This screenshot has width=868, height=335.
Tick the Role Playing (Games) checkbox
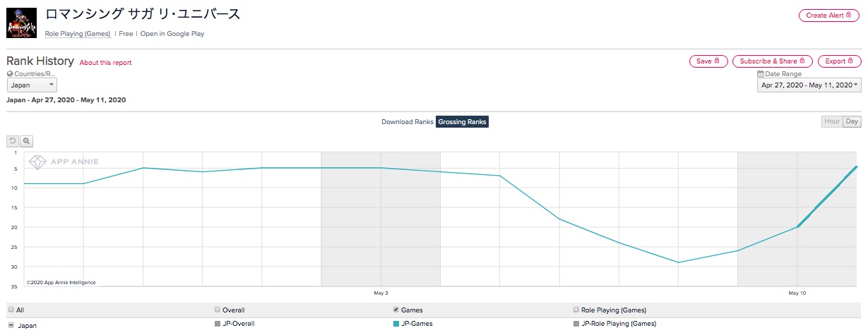pos(575,310)
